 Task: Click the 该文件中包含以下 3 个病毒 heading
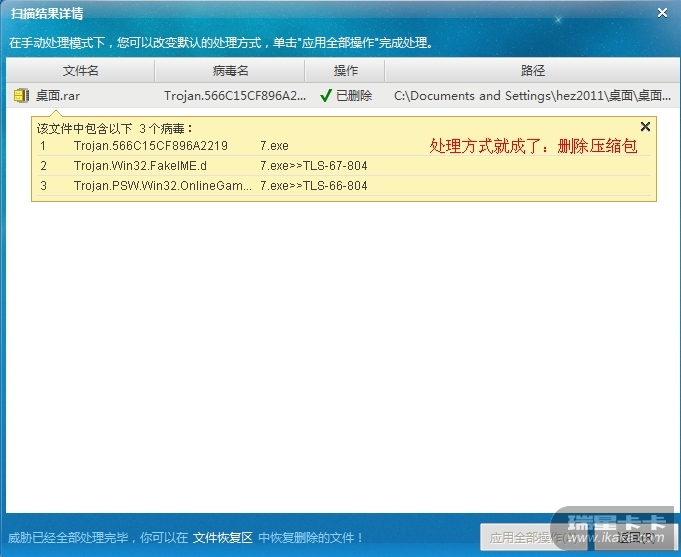coord(115,129)
